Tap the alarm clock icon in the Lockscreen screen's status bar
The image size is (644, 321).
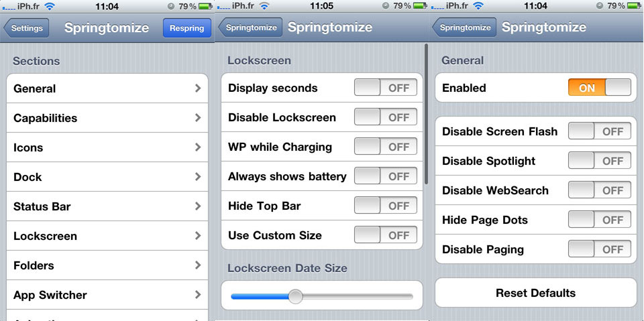pyautogui.click(x=385, y=6)
